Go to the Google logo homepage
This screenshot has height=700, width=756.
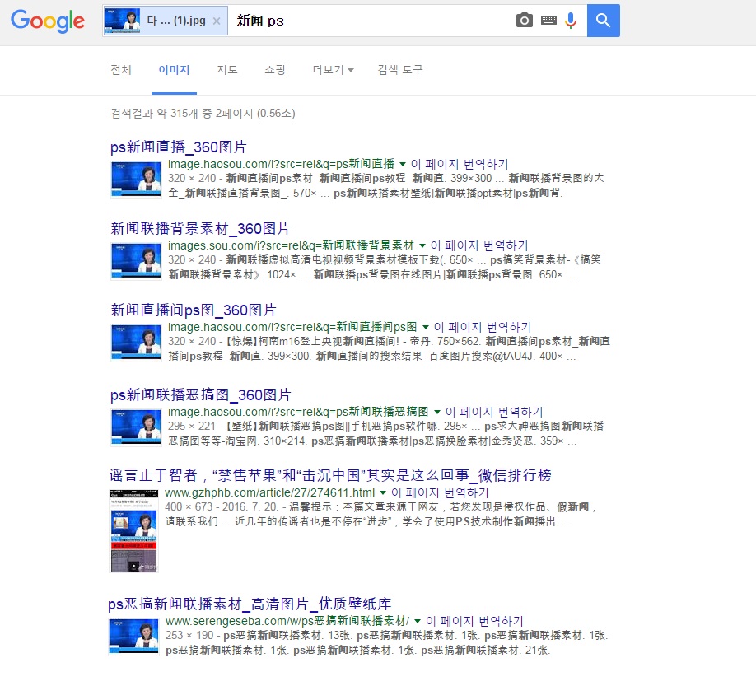48,21
